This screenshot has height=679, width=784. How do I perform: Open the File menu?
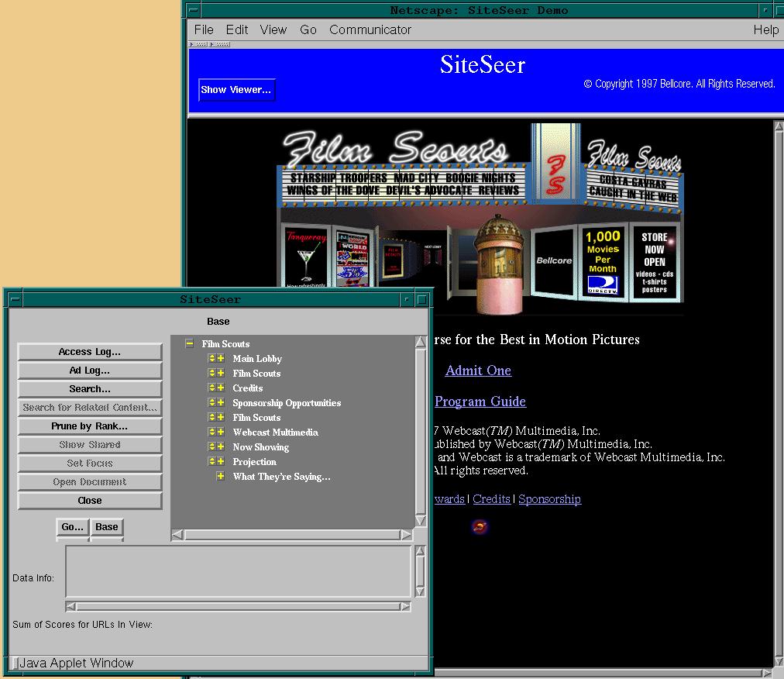tap(204, 30)
